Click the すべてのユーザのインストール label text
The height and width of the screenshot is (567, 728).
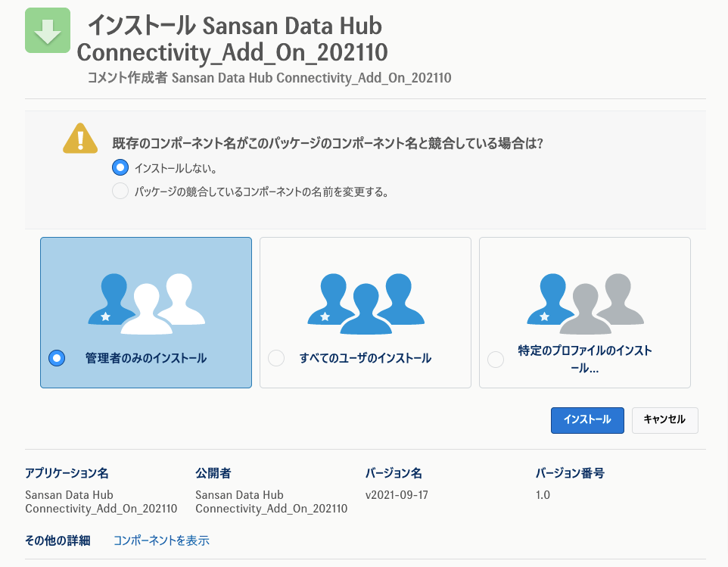[x=366, y=358]
